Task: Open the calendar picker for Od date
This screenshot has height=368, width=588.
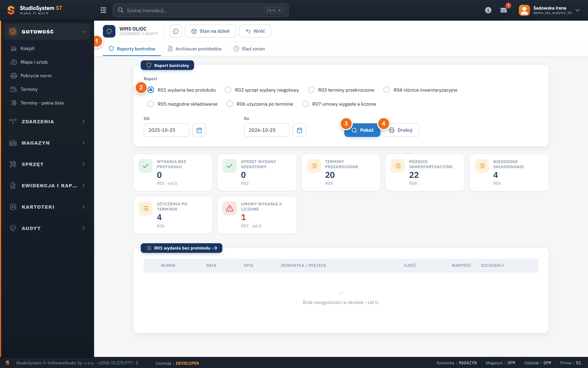Action: (199, 130)
